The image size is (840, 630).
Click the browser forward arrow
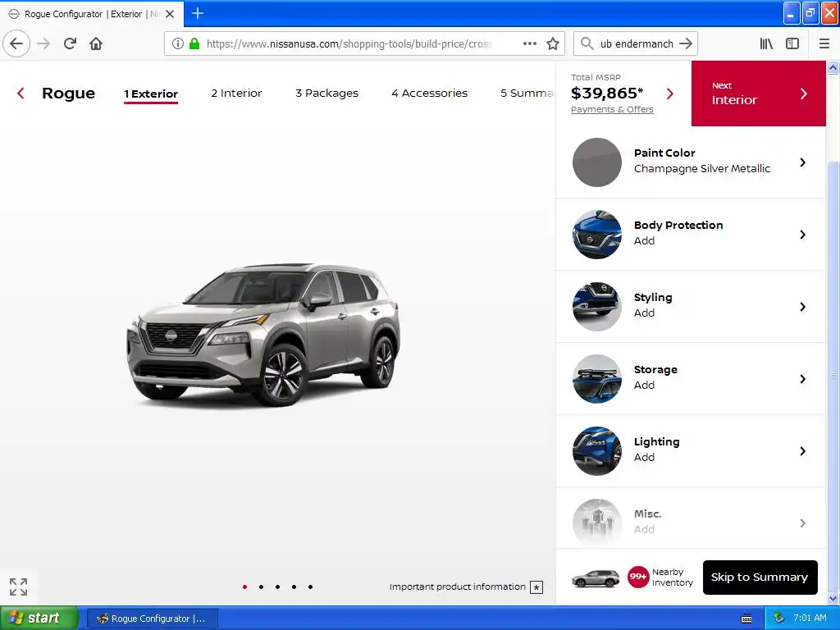tap(43, 43)
